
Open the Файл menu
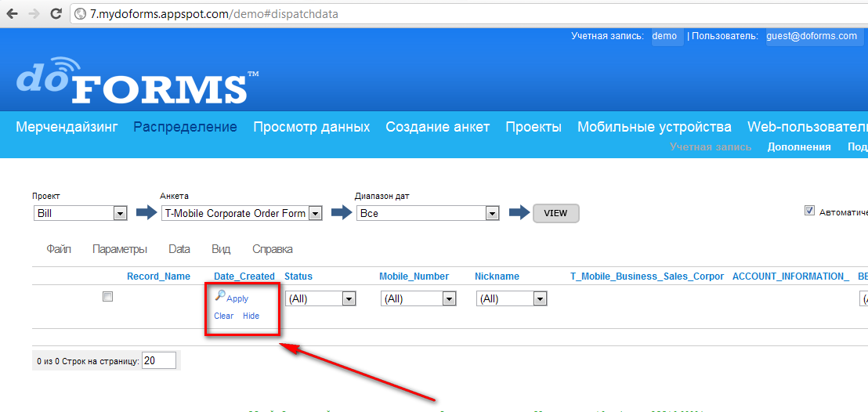click(x=59, y=249)
